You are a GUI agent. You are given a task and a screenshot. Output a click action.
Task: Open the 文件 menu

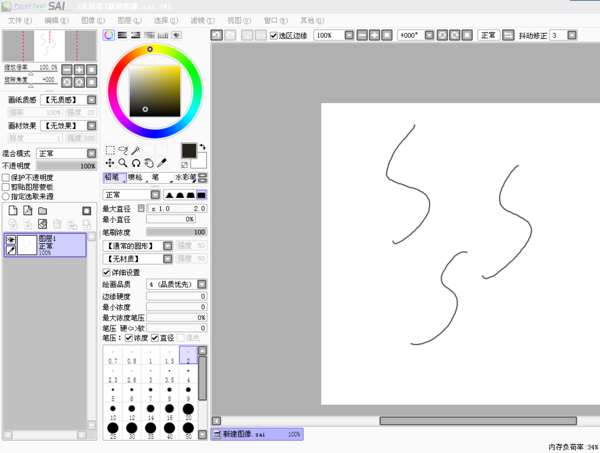tap(20, 20)
